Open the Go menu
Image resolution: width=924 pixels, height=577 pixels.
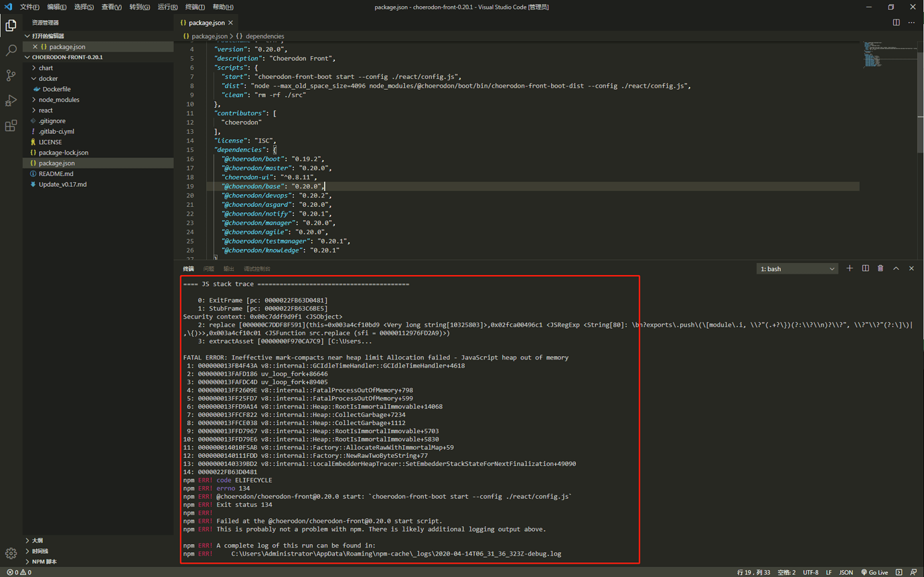click(x=139, y=7)
